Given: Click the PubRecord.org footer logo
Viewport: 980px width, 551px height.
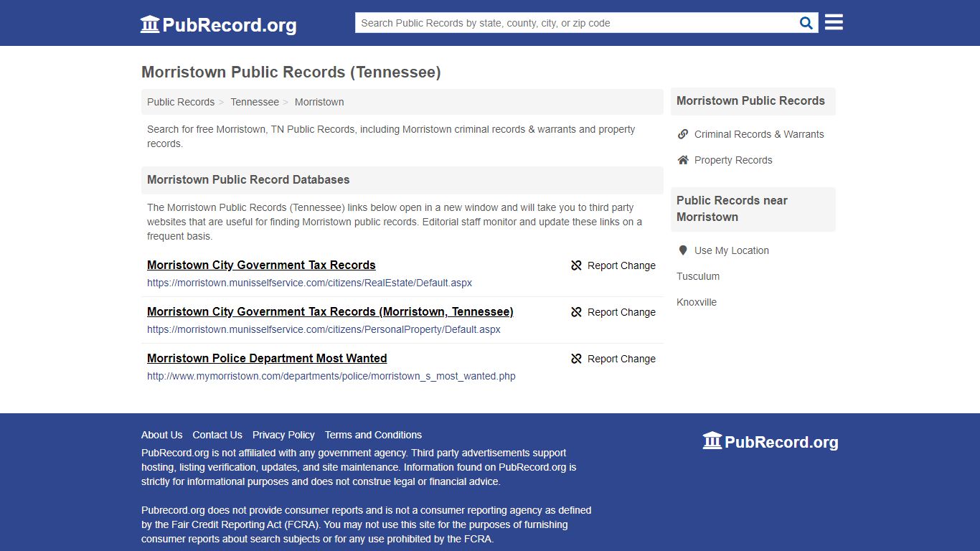Looking at the screenshot, I should tap(770, 441).
